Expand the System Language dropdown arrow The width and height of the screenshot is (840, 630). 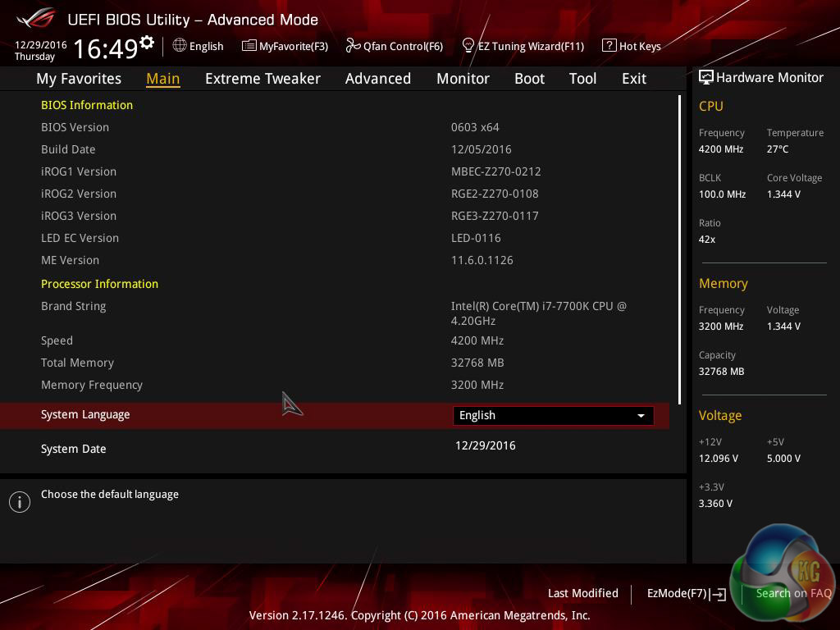point(641,416)
